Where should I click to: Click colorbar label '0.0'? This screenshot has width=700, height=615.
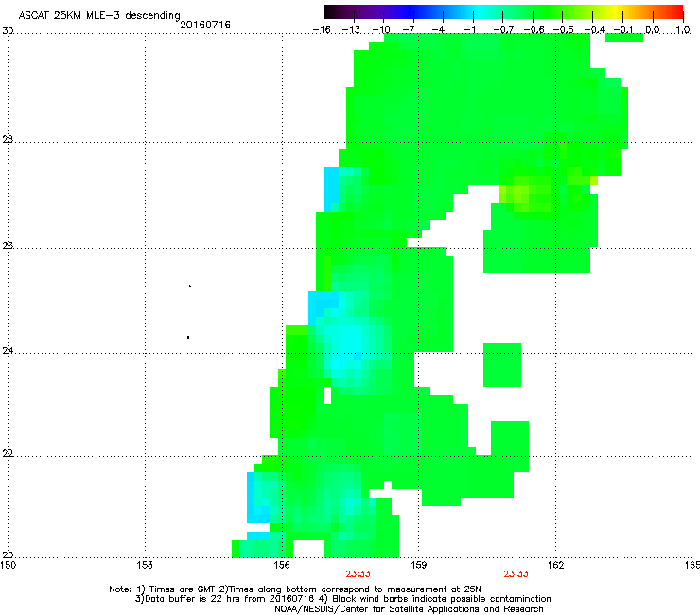pos(653,30)
